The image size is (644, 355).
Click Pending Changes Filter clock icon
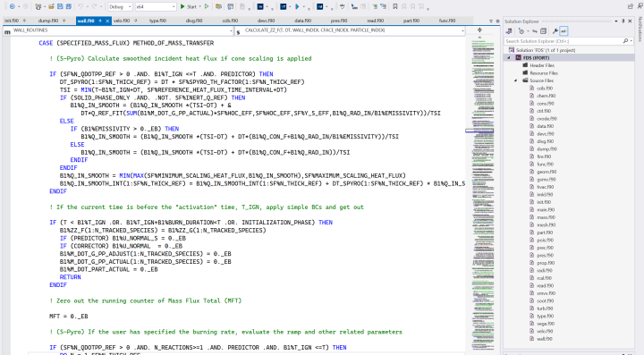pos(521,31)
